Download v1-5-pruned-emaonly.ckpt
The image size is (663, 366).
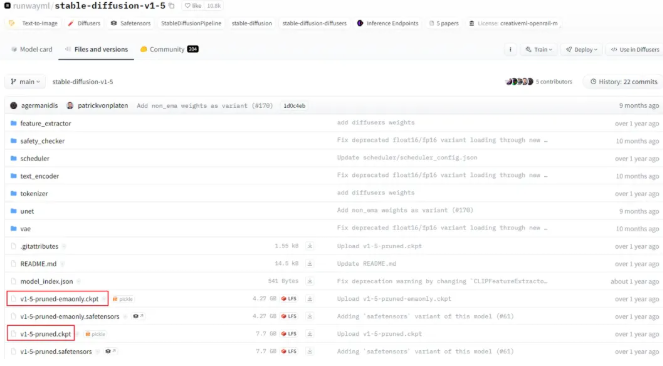coord(310,299)
